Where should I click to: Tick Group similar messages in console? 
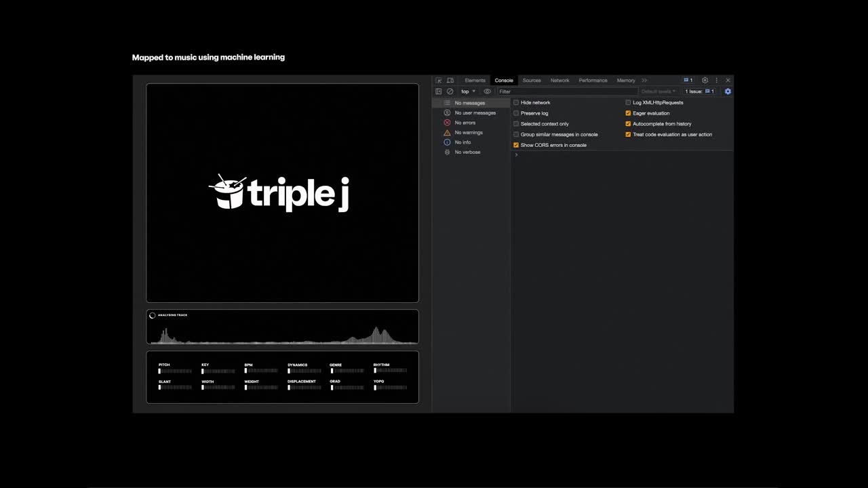[516, 134]
